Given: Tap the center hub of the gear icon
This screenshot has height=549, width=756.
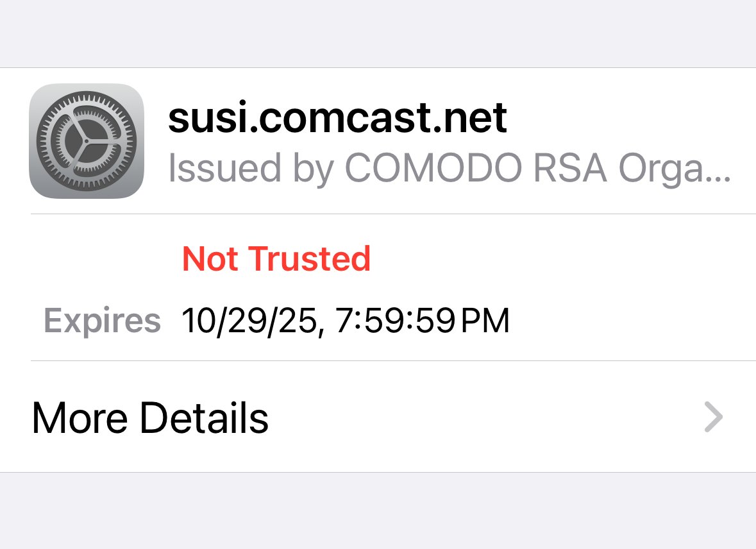Looking at the screenshot, I should pos(87,141).
